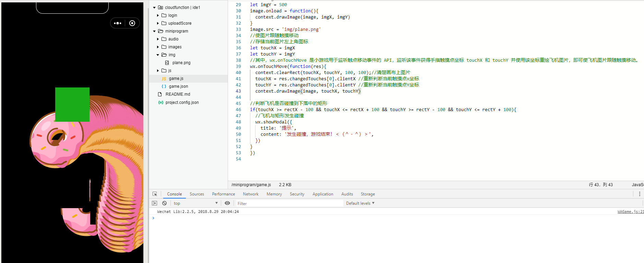
Task: Open the Default levels dropdown
Action: pyautogui.click(x=360, y=203)
